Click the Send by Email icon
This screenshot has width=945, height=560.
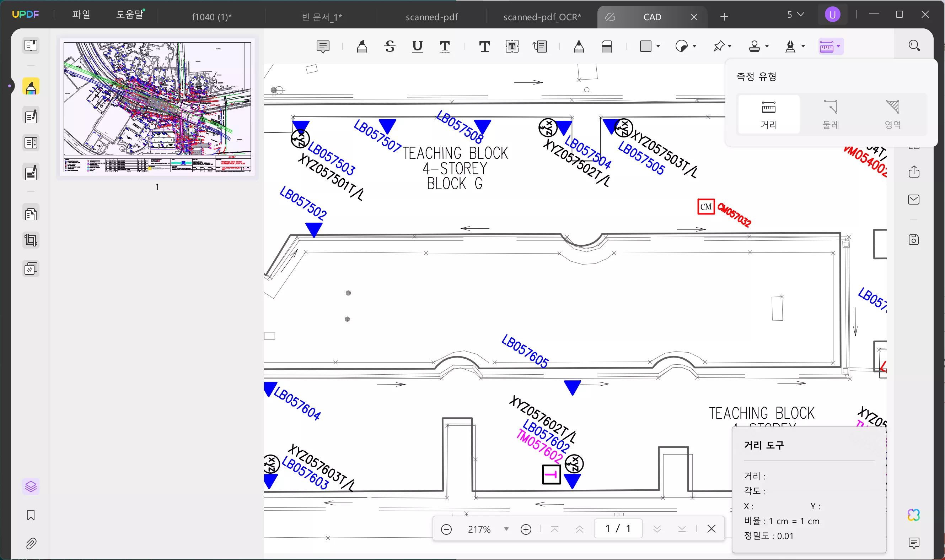click(914, 200)
